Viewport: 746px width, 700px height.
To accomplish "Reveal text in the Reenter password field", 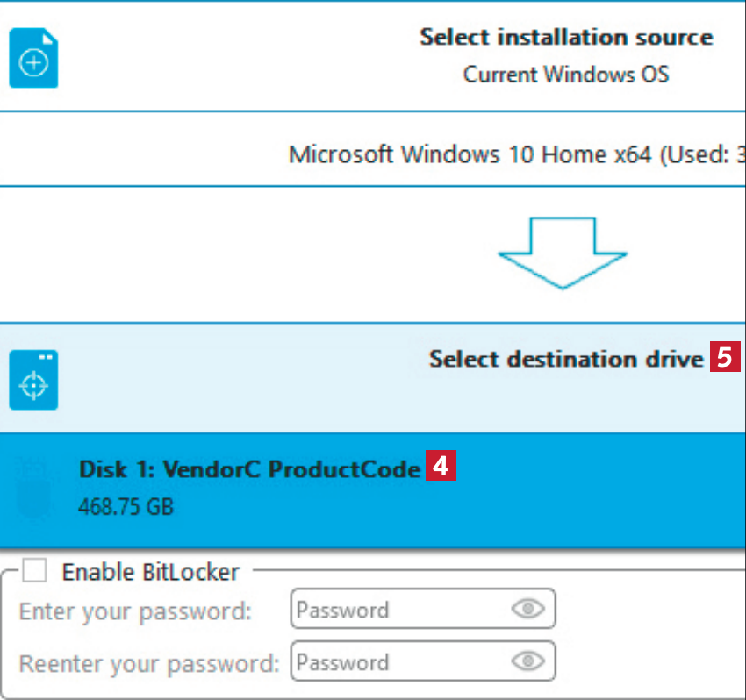I will tap(527, 662).
